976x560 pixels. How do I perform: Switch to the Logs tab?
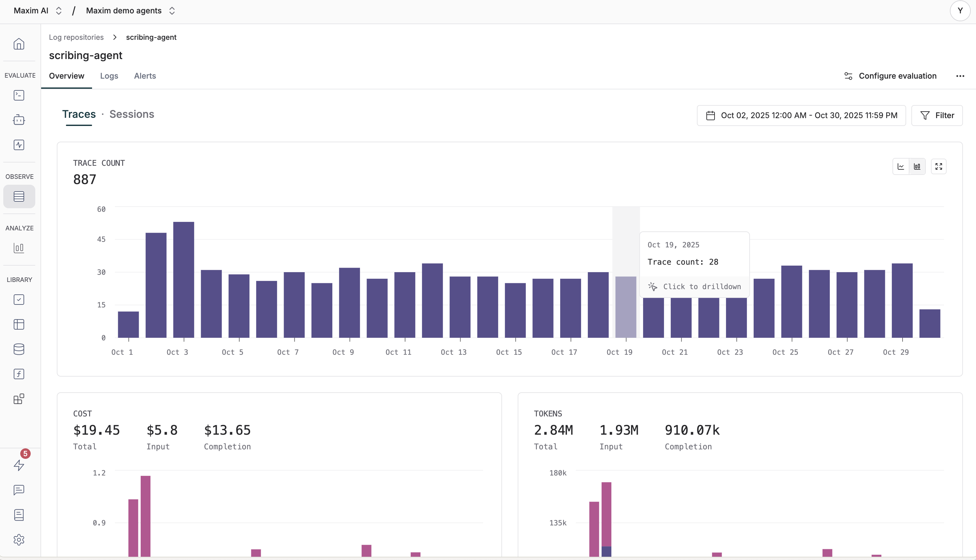(109, 76)
